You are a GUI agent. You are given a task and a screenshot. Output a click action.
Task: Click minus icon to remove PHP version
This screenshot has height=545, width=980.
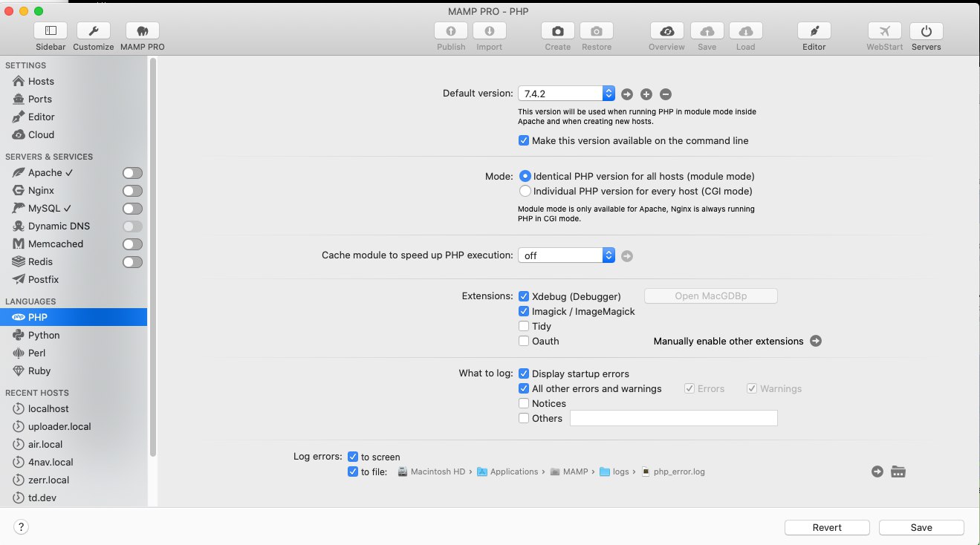(x=666, y=94)
